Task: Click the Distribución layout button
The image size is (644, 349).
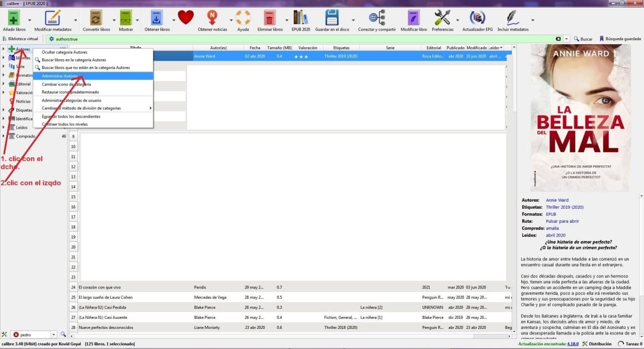Action: point(597,344)
